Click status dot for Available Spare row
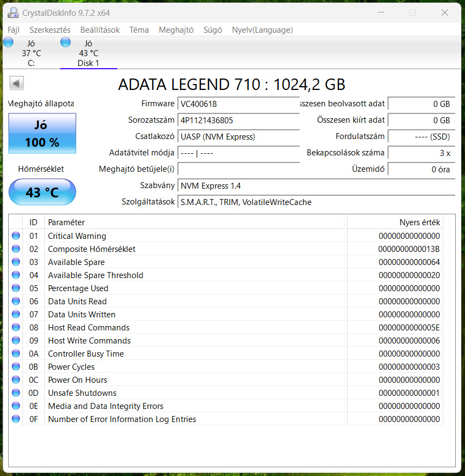The image size is (465, 476). (16, 262)
